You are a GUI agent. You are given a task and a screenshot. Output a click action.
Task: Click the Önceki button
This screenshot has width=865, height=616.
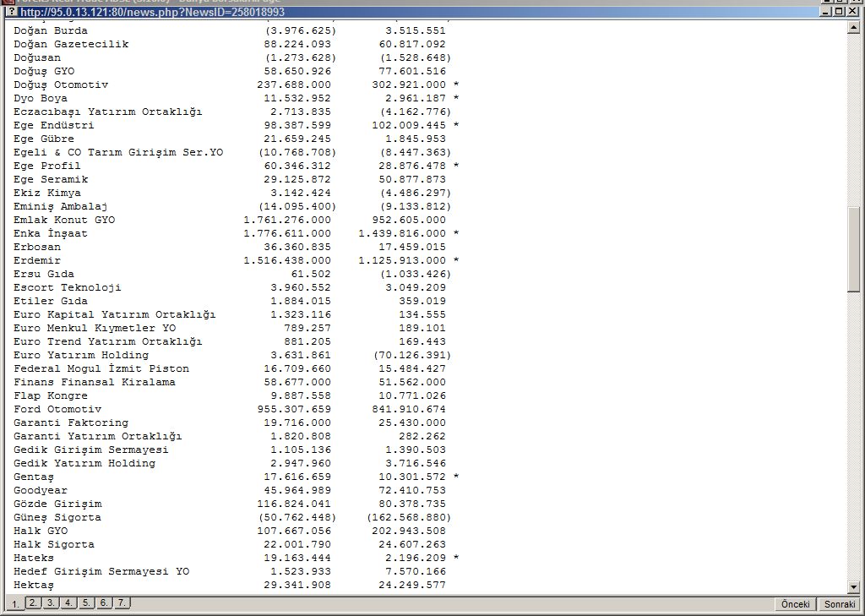pos(795,604)
